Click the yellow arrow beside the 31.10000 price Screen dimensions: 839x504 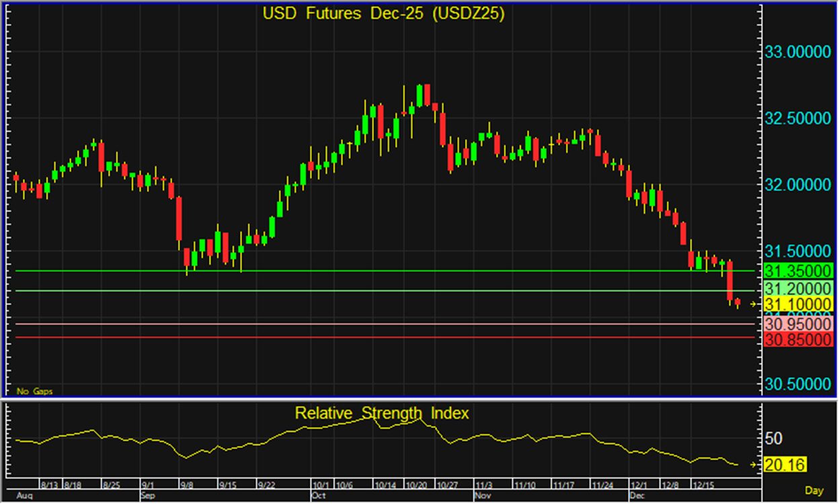pyautogui.click(x=753, y=304)
